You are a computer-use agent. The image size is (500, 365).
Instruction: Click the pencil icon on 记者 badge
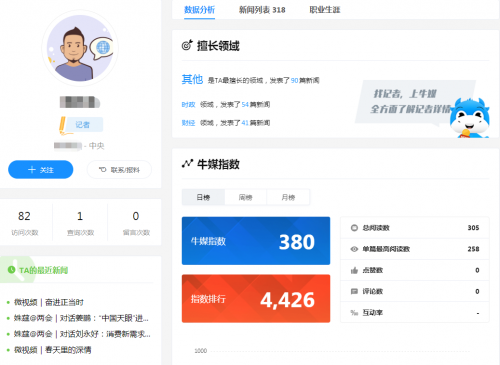coord(63,126)
